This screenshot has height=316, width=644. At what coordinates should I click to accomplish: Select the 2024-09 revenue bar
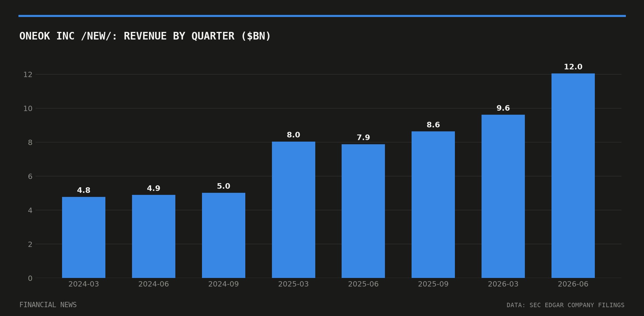[224, 235]
